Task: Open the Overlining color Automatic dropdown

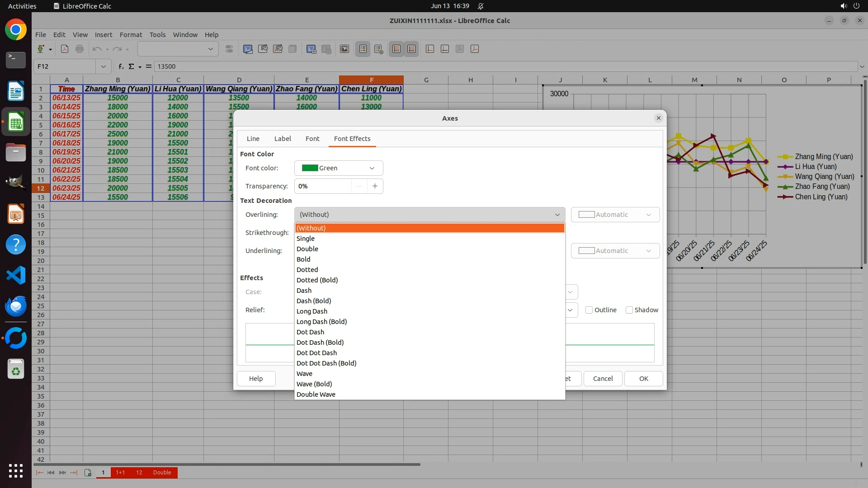Action: tap(615, 215)
